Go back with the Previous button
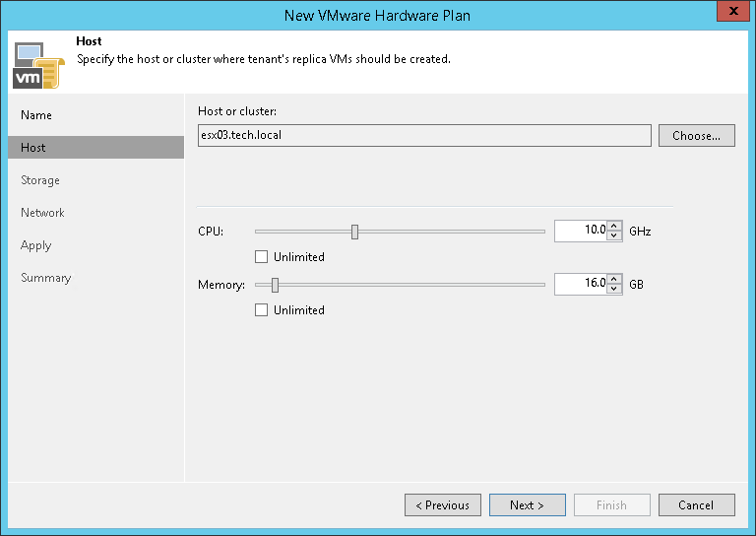This screenshot has width=756, height=536. coord(443,505)
